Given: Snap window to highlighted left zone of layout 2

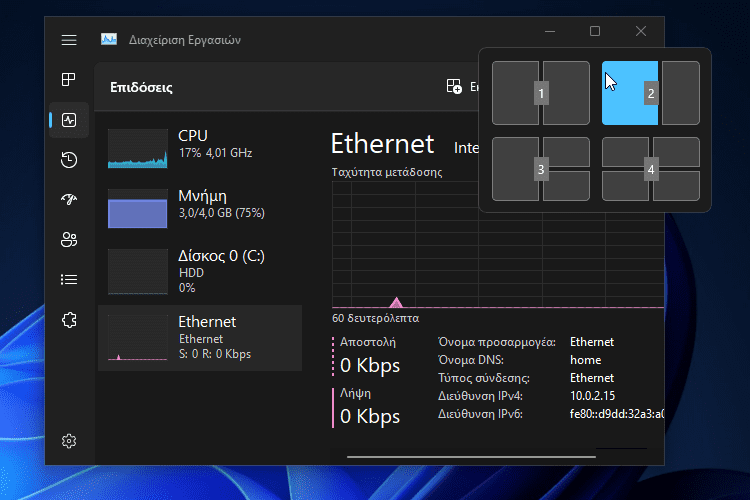Looking at the screenshot, I should pyautogui.click(x=629, y=93).
